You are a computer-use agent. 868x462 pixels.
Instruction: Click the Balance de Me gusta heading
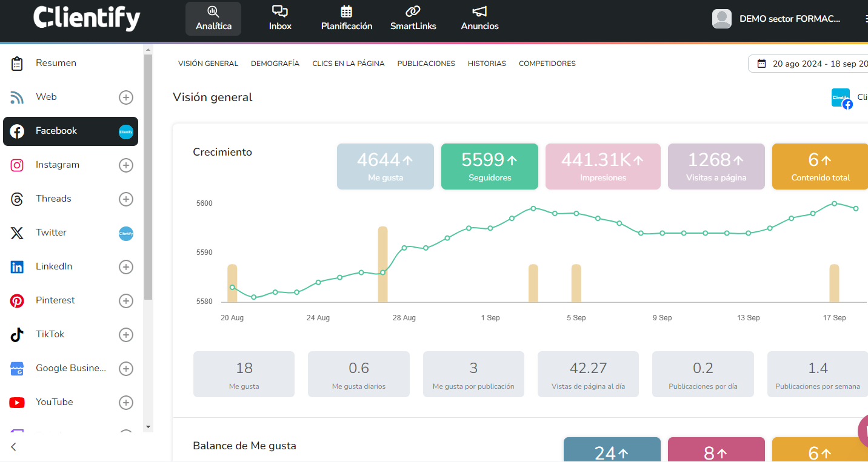244,446
